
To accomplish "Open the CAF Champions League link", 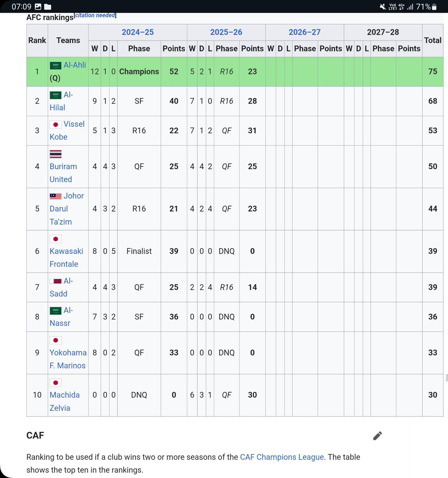I will pyautogui.click(x=282, y=457).
